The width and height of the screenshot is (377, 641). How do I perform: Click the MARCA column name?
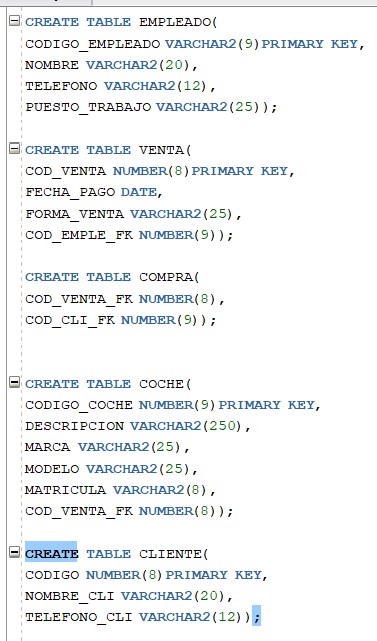[47, 447]
